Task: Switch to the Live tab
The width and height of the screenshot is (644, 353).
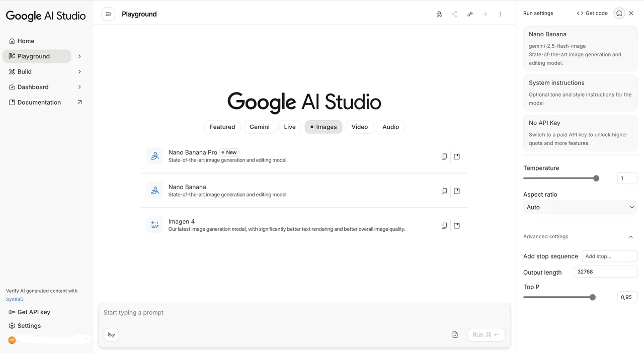Action: 290,127
